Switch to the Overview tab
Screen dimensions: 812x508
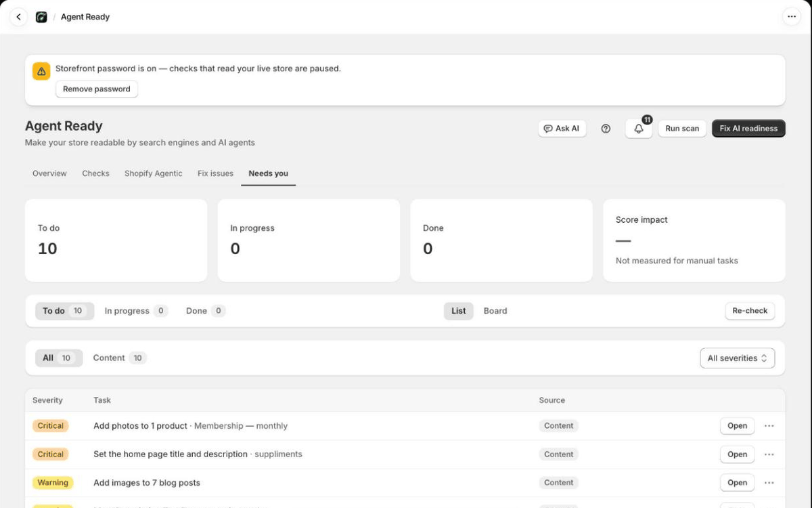click(49, 173)
